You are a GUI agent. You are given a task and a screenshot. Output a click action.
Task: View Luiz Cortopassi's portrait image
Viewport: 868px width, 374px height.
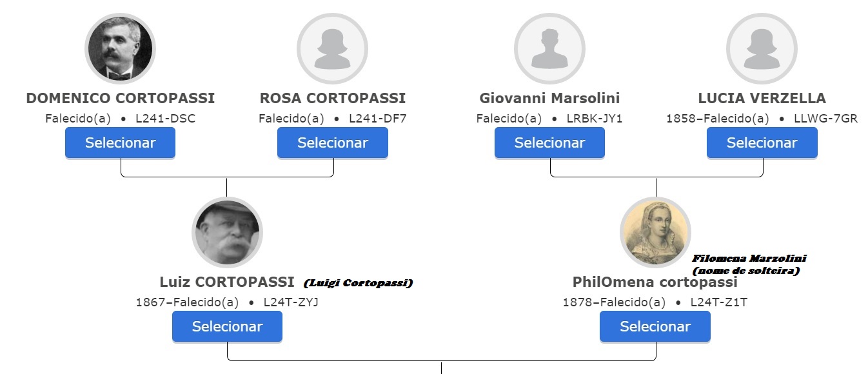point(227,232)
